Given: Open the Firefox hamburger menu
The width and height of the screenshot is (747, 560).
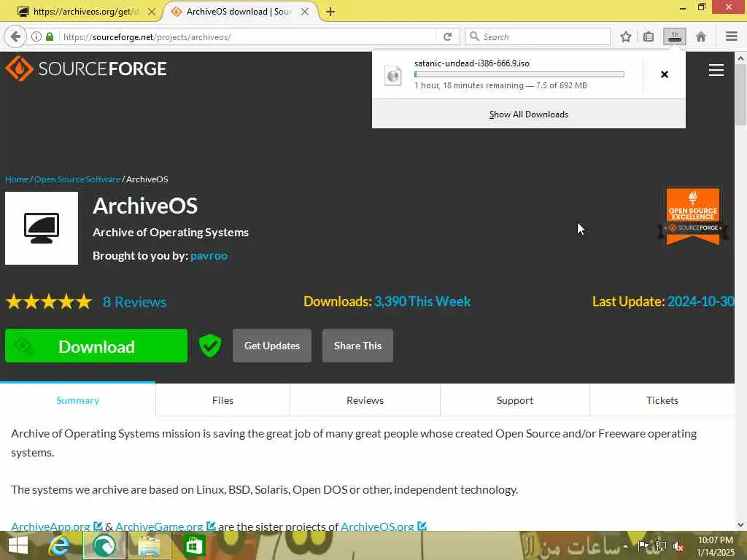Looking at the screenshot, I should click(732, 36).
